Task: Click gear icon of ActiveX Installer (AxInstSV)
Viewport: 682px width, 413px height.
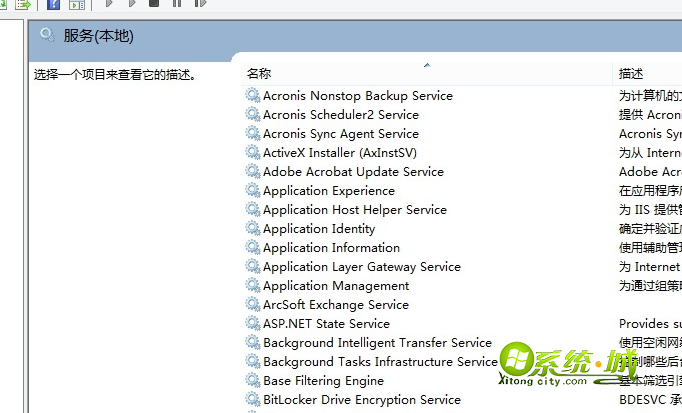Action: [253, 153]
